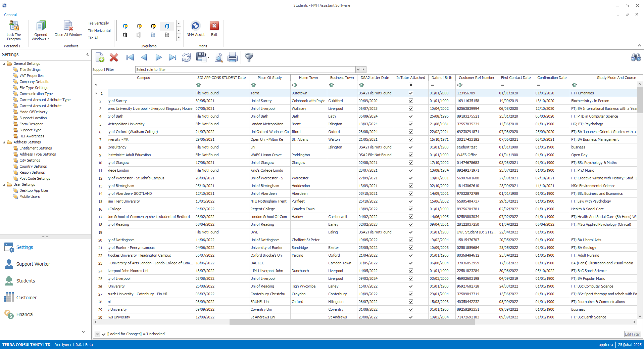
Task: Collapse the Address Settings tree node
Action: pos(4,142)
